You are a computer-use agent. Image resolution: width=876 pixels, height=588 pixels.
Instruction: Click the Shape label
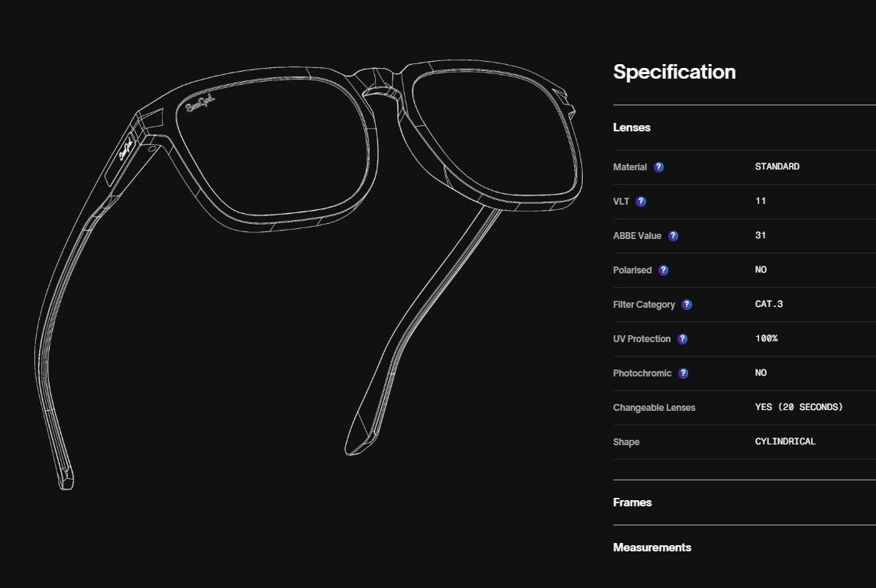pos(626,441)
